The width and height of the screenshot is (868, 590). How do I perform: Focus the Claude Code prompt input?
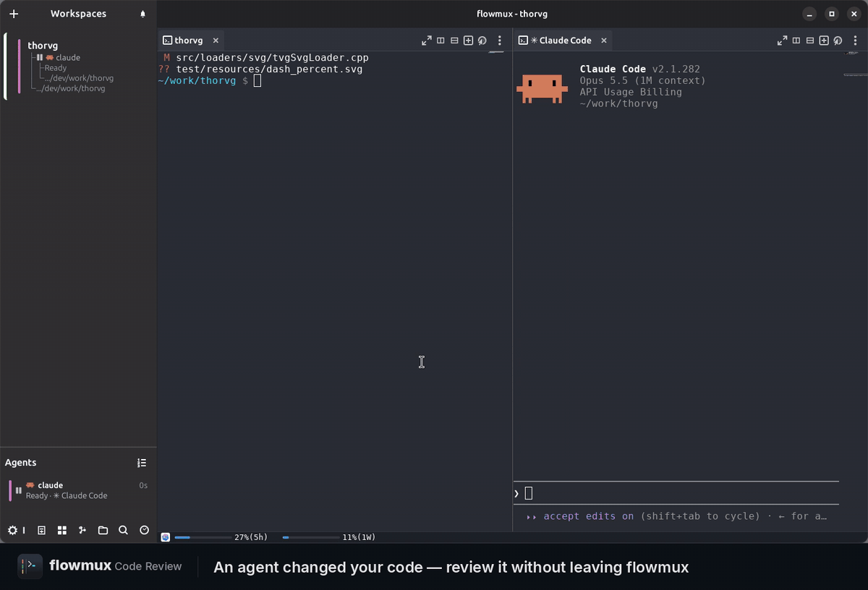pyautogui.click(x=676, y=493)
